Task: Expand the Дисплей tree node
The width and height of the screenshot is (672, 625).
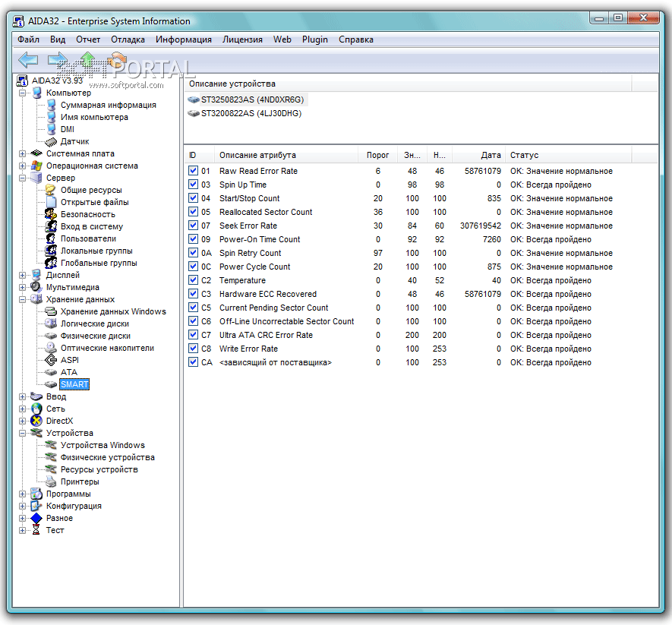Action: click(x=22, y=275)
